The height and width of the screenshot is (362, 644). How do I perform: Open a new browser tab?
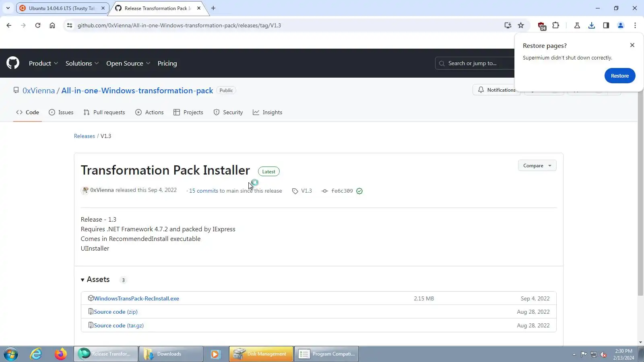[213, 8]
